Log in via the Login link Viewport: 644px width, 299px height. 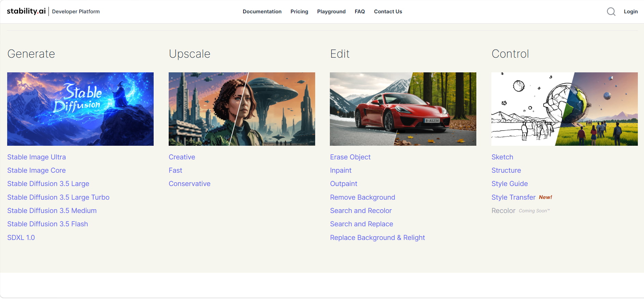coord(630,12)
